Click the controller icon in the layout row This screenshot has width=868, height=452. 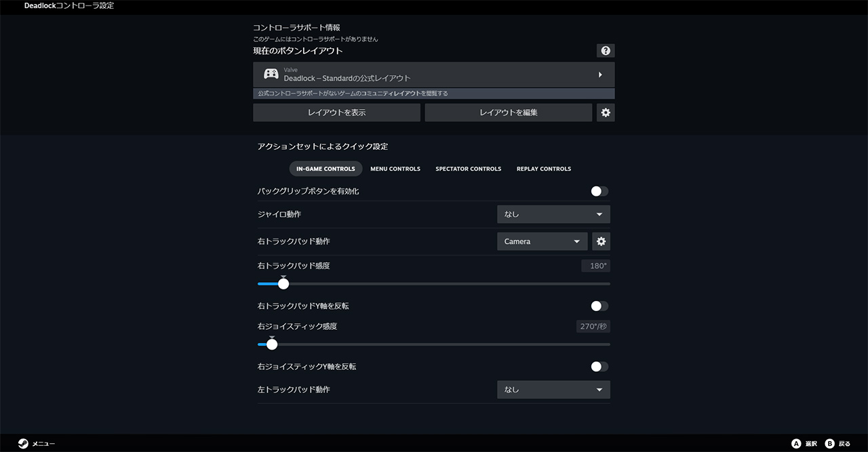[271, 75]
